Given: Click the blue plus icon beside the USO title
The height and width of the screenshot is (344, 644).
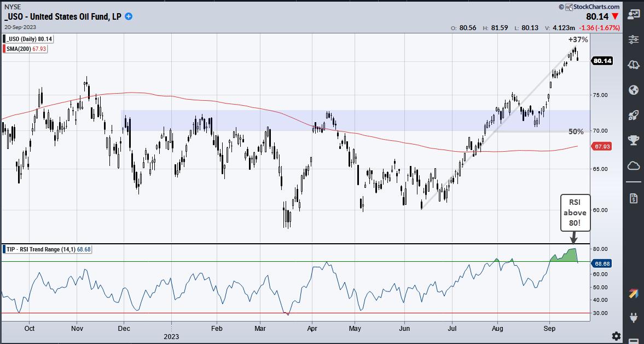Looking at the screenshot, I should pos(129,16).
